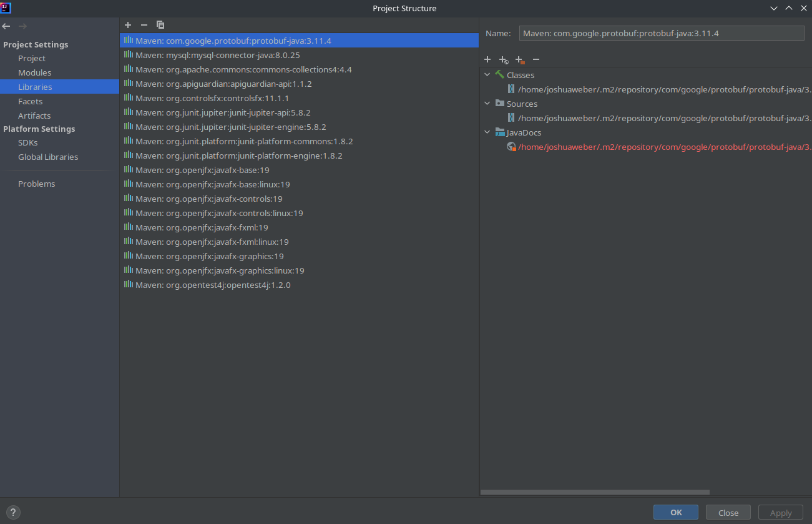Open Global Libraries in the sidebar
812x524 pixels.
tap(48, 157)
